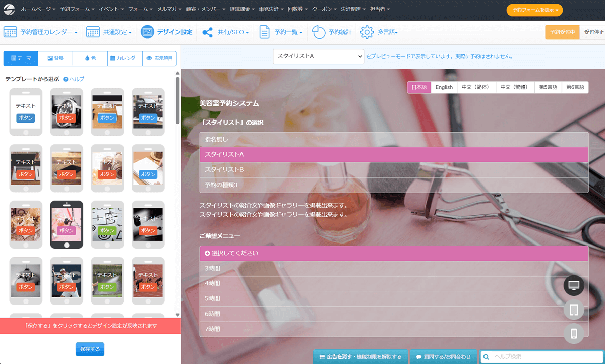Toggle reservations to 受付停止
Screen dimensions: 605x364
pos(593,32)
